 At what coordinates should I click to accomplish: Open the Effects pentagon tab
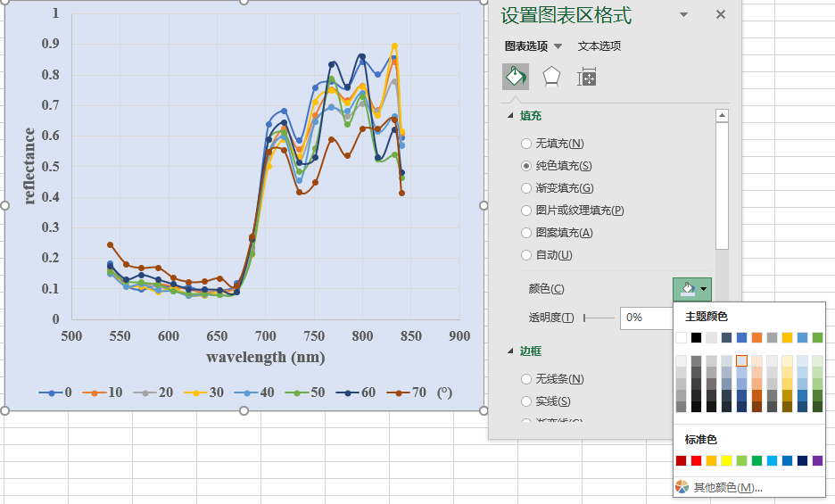tap(551, 77)
